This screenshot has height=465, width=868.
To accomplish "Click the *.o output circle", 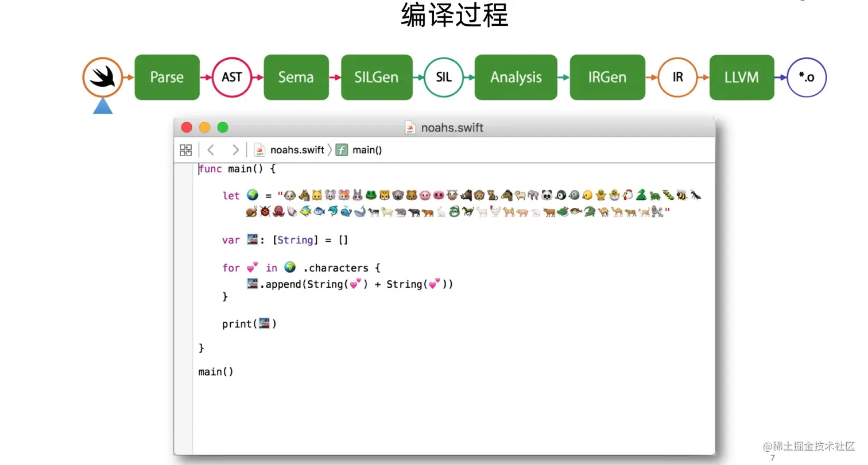I will click(x=807, y=77).
